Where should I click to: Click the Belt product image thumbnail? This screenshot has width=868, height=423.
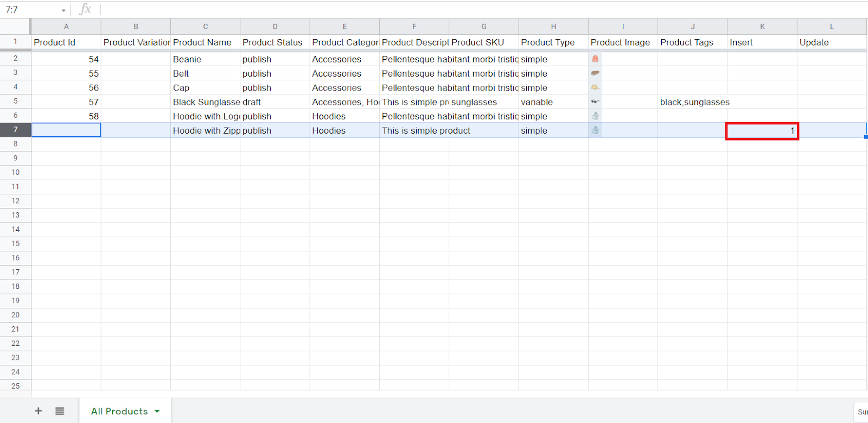pos(595,73)
